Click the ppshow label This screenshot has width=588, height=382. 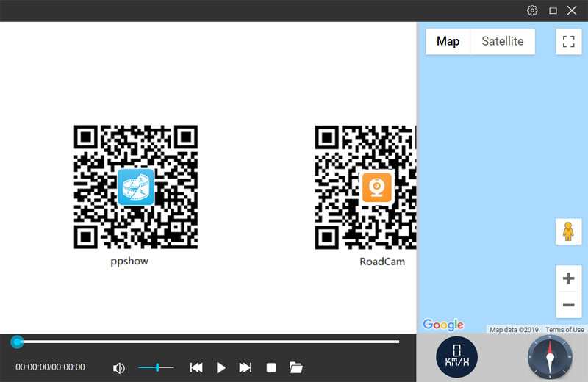129,262
